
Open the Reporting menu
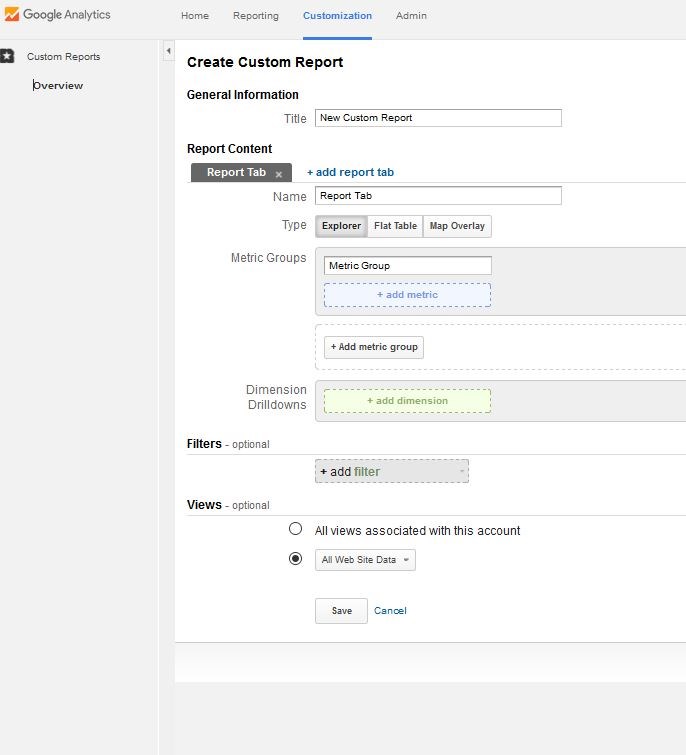click(256, 15)
